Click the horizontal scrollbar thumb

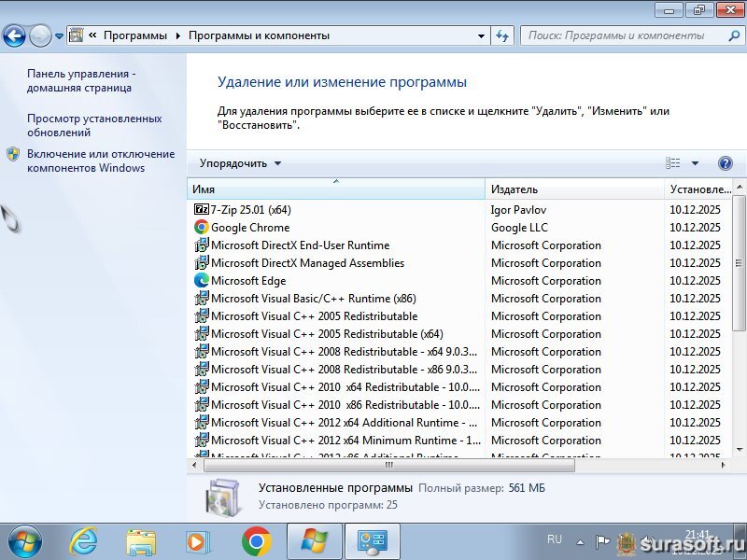pyautogui.click(x=389, y=465)
